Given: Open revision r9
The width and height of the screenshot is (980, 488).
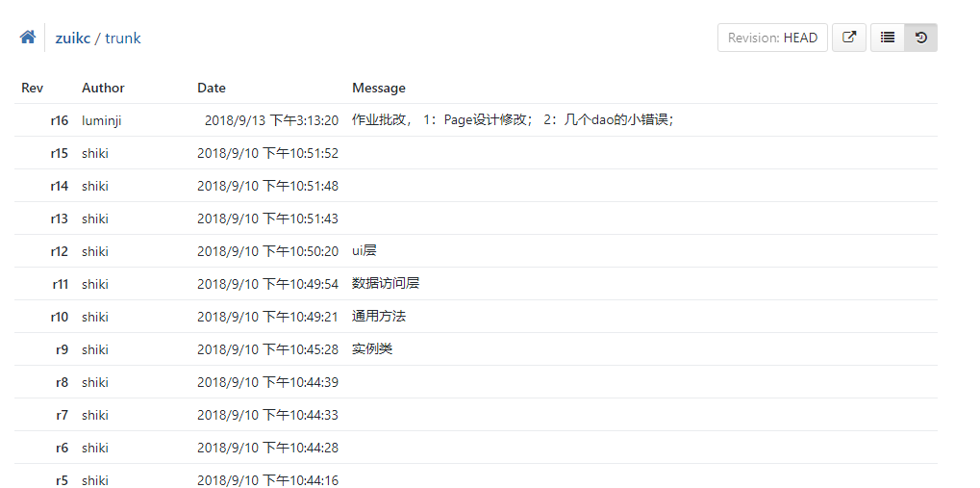Looking at the screenshot, I should coord(62,349).
